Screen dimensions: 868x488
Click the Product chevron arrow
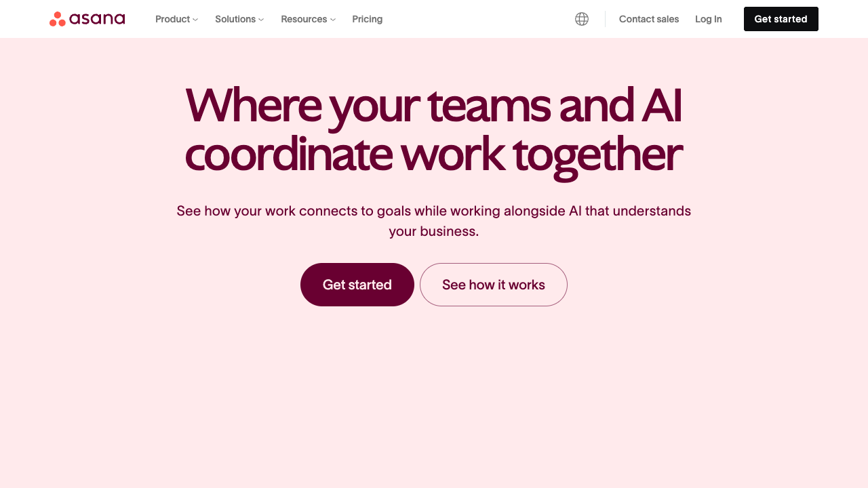click(x=195, y=20)
